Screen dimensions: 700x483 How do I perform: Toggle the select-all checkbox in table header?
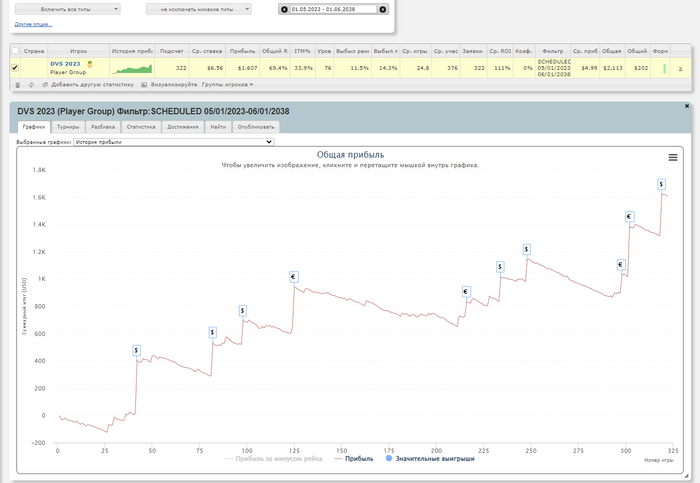pyautogui.click(x=15, y=51)
